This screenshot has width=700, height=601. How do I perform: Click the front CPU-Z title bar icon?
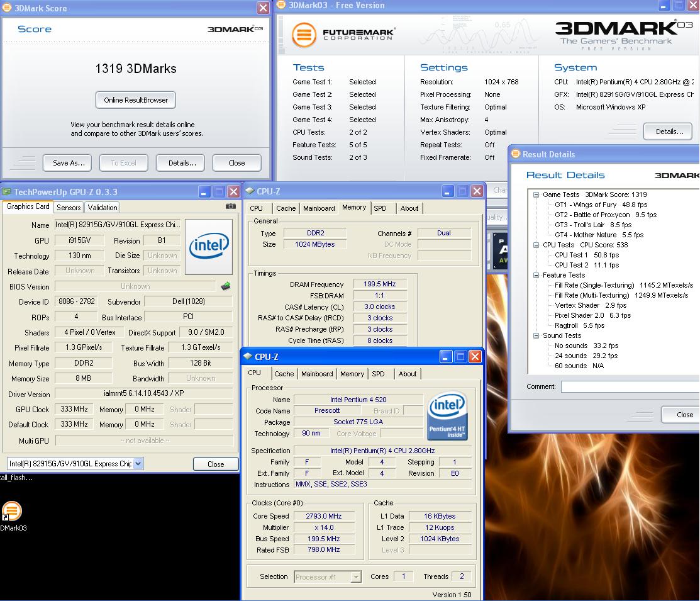click(248, 356)
